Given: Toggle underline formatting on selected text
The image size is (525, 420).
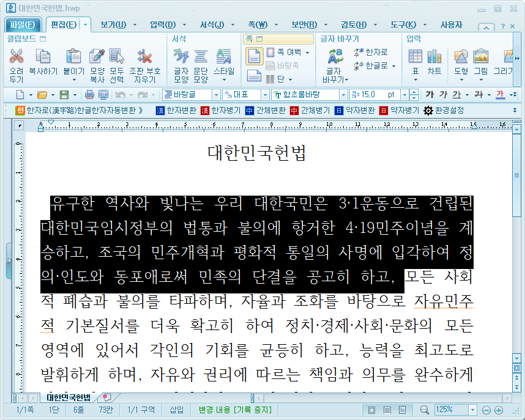Looking at the screenshot, I should pyautogui.click(x=455, y=95).
